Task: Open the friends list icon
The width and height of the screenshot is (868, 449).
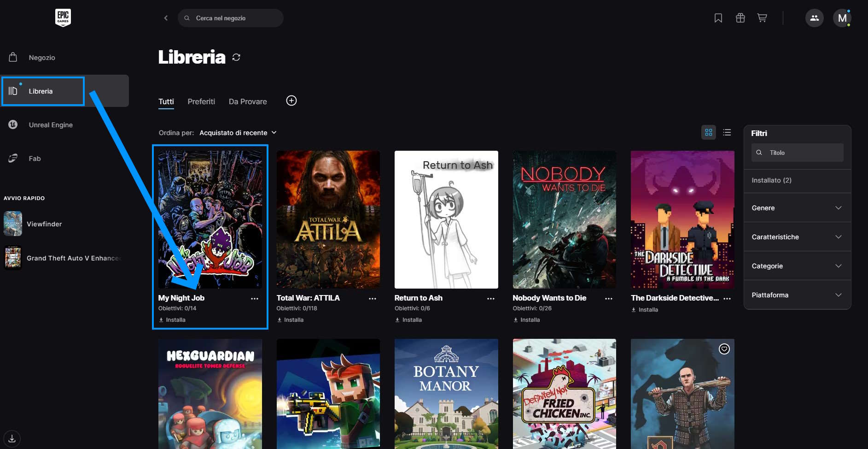Action: pyautogui.click(x=814, y=18)
